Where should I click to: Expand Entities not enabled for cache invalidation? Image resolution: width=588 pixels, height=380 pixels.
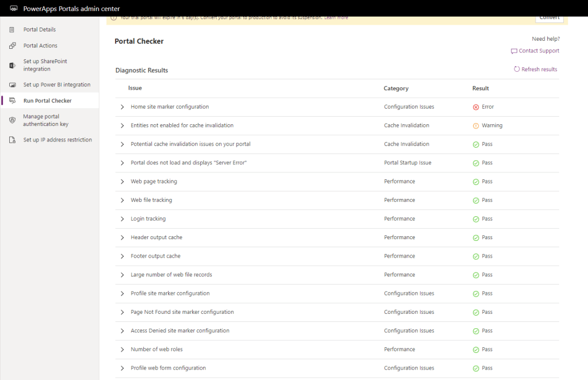122,125
